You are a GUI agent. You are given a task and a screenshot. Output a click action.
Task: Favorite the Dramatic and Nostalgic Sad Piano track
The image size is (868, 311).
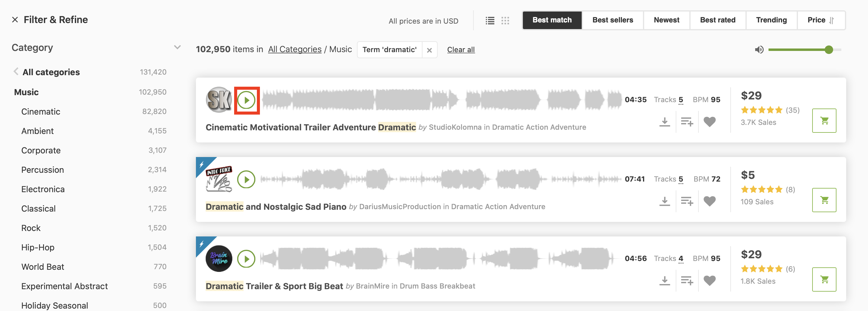point(709,201)
